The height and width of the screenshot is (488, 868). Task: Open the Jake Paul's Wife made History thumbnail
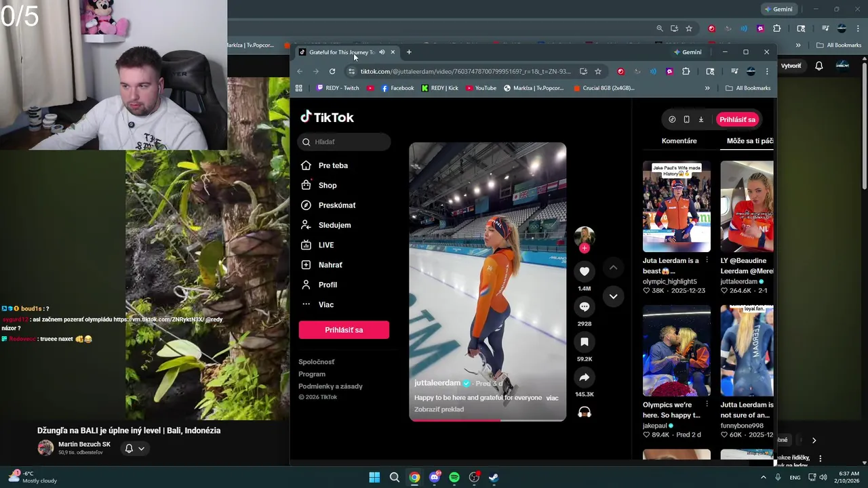click(677, 206)
